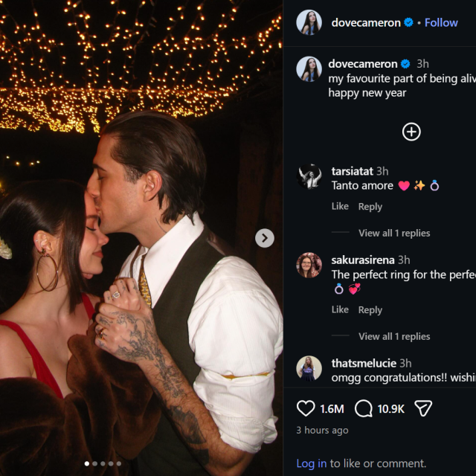The width and height of the screenshot is (476, 476).
Task: Load more comments with plus circle
Action: pyautogui.click(x=411, y=132)
